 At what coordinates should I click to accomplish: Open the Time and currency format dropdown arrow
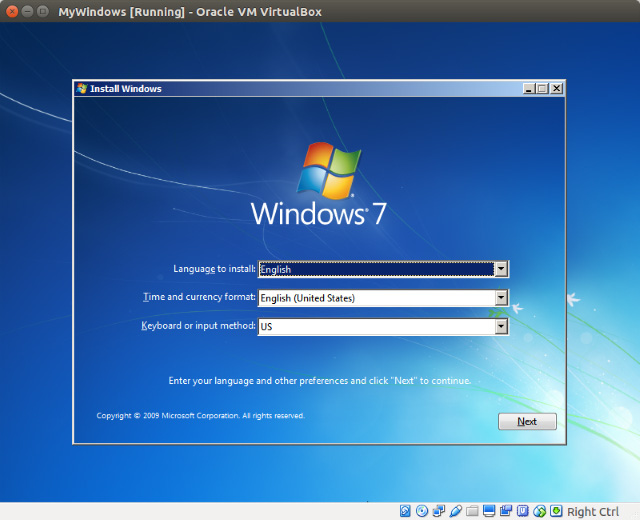(x=501, y=298)
